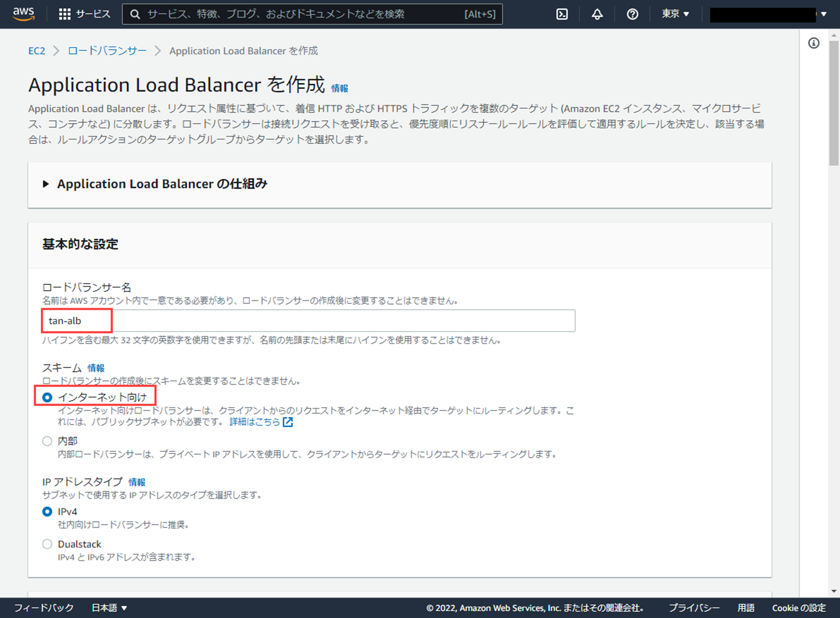Select the 内部 scheme radio button
840x618 pixels.
coord(47,441)
